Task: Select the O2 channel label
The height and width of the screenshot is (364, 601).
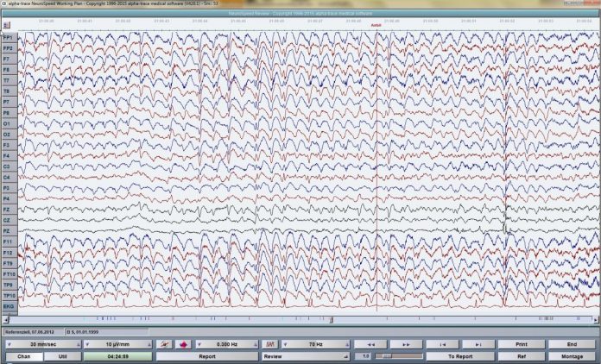Action: [x=9, y=135]
